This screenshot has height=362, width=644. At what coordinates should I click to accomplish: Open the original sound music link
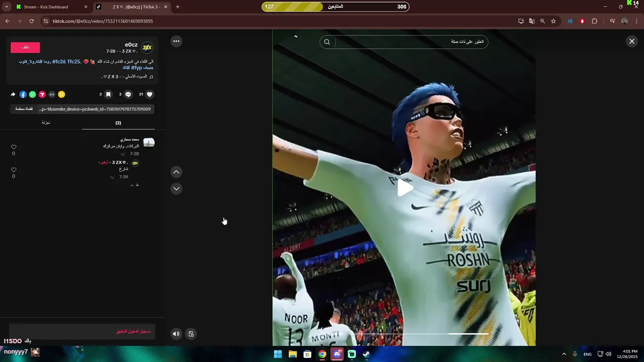(x=127, y=76)
